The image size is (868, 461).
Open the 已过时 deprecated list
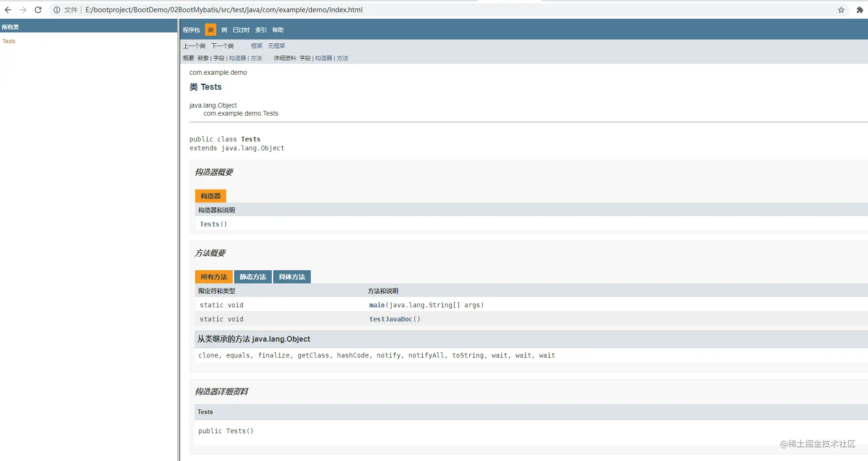click(241, 30)
